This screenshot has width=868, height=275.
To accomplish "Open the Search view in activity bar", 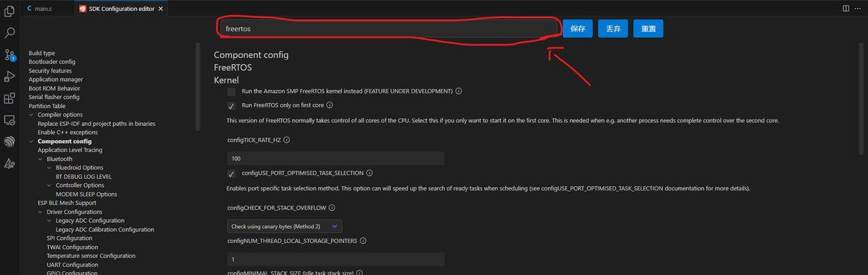I will click(10, 32).
